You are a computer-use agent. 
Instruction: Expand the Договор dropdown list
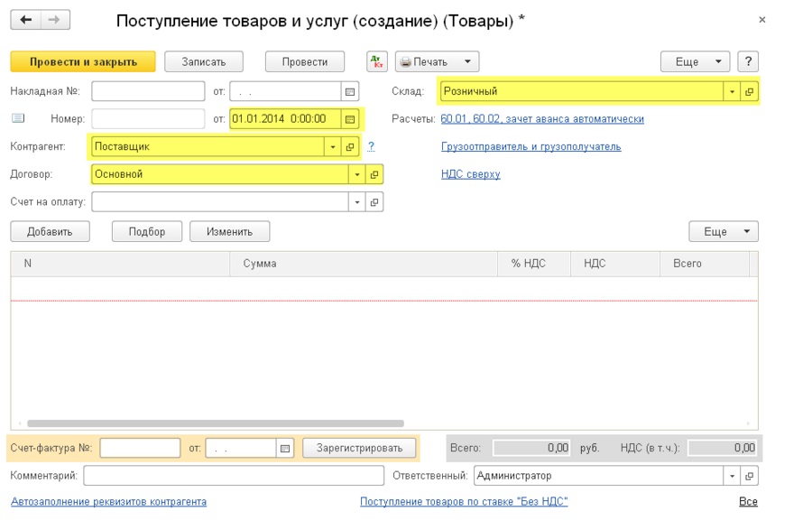(356, 174)
